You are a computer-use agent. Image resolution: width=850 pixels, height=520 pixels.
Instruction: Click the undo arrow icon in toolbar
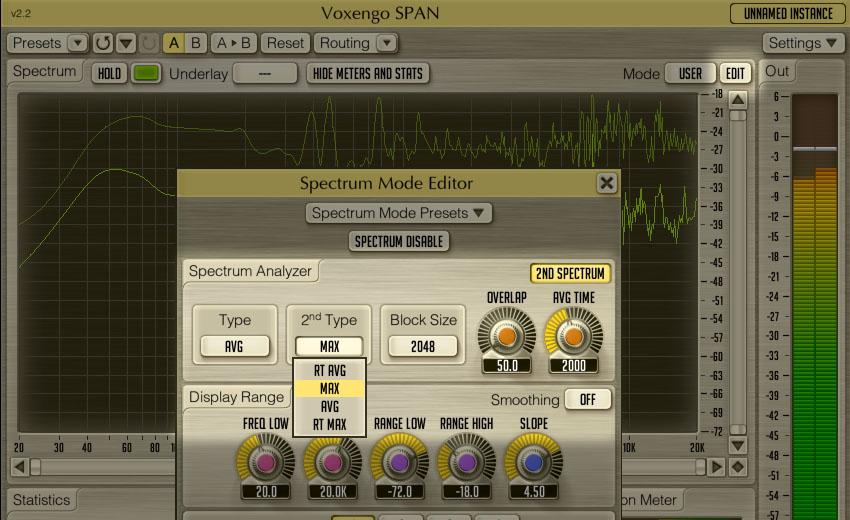[102, 43]
